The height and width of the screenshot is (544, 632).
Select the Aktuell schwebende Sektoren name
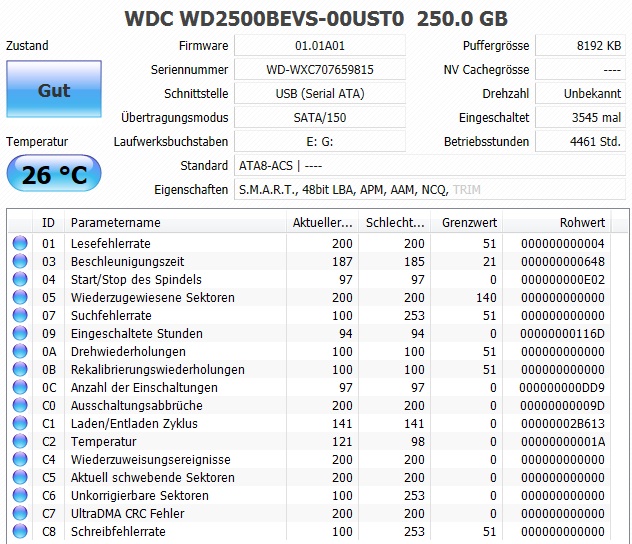[x=153, y=478]
